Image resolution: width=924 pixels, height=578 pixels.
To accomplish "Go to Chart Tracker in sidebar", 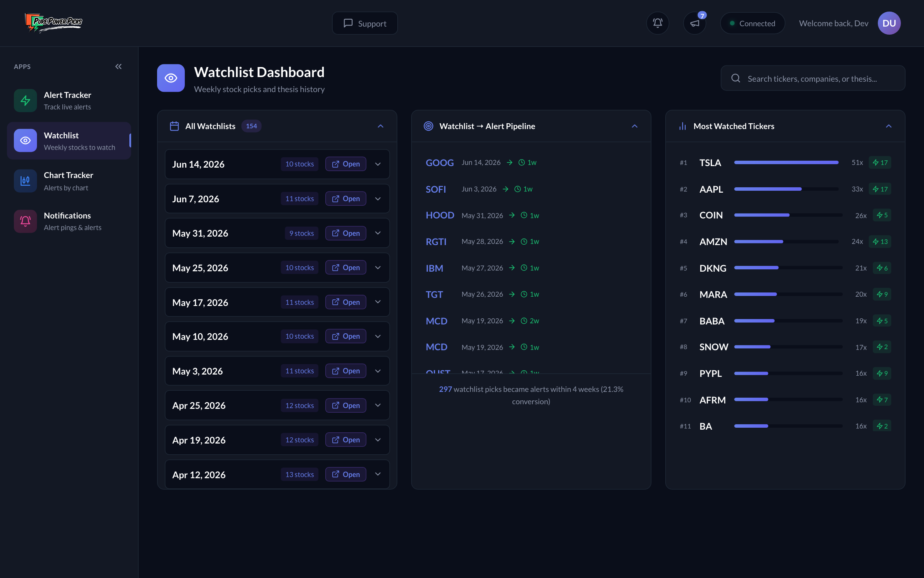I will click(x=69, y=181).
